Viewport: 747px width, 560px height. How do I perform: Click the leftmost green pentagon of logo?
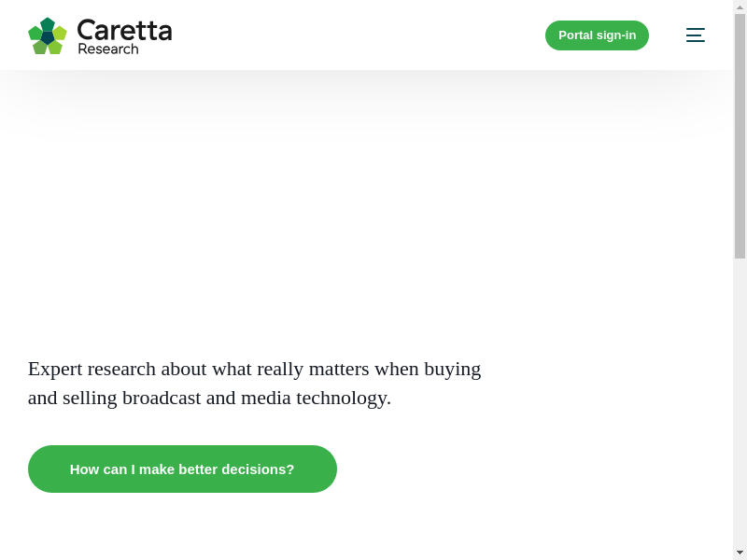(x=35, y=33)
